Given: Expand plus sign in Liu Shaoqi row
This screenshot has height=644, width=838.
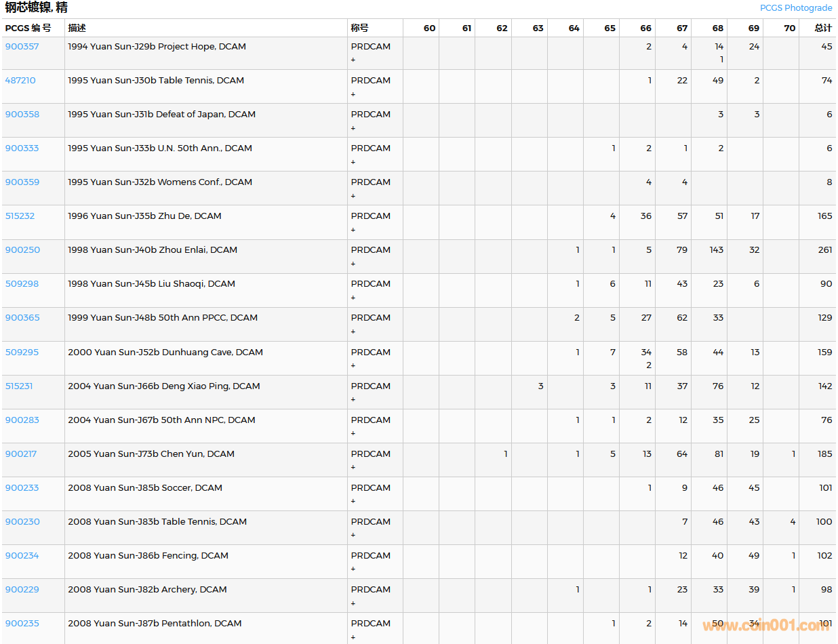Looking at the screenshot, I should (353, 298).
